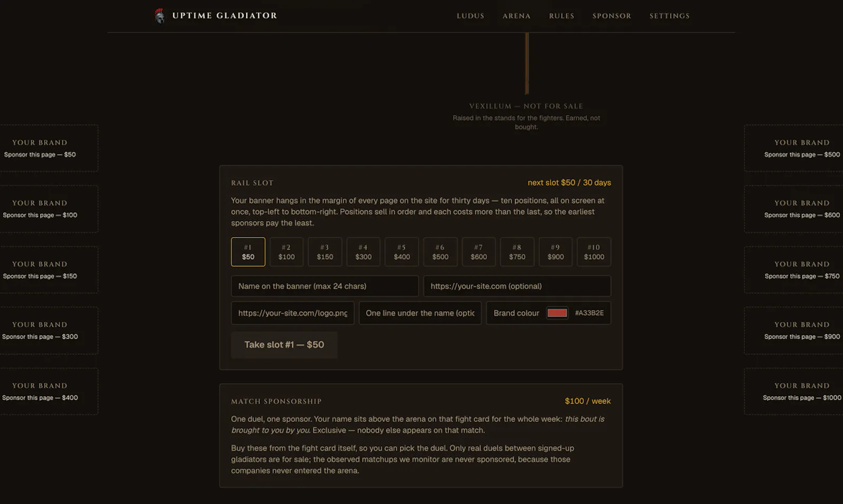Select rail slot #8 for $750

517,252
